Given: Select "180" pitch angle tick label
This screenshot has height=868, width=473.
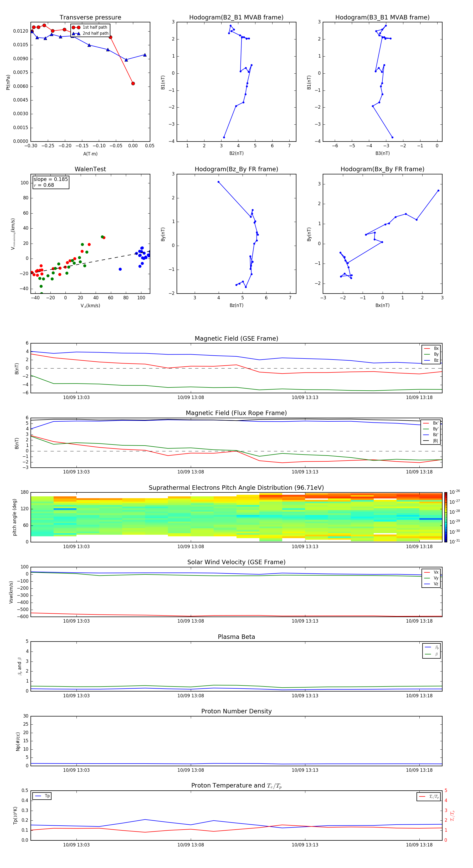Looking at the screenshot, I should pyautogui.click(x=25, y=492).
